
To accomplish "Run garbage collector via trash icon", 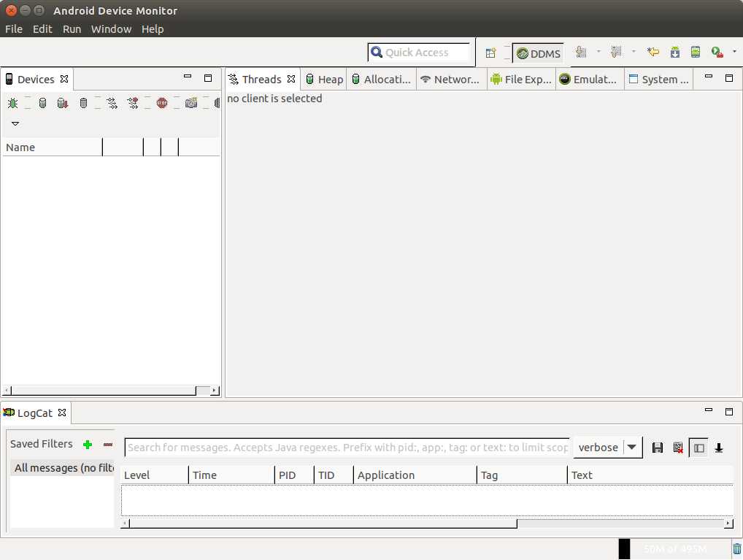I will [737, 549].
